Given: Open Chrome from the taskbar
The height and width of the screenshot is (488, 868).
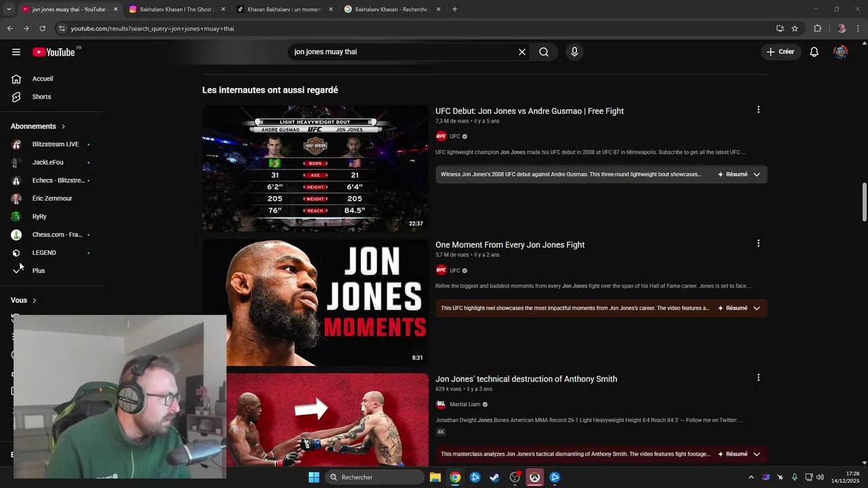Looking at the screenshot, I should (x=455, y=477).
